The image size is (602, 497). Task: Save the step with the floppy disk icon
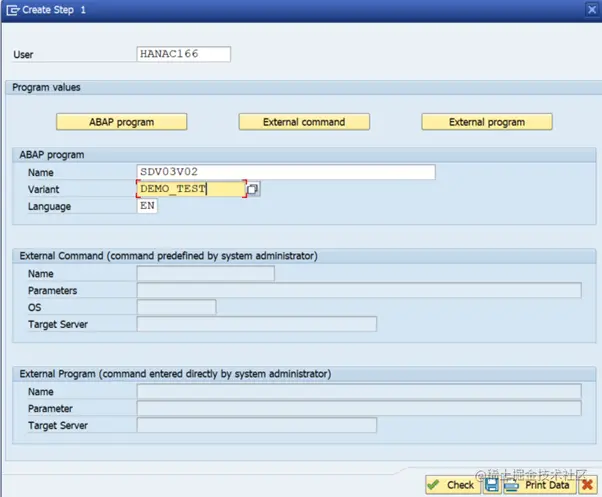492,485
